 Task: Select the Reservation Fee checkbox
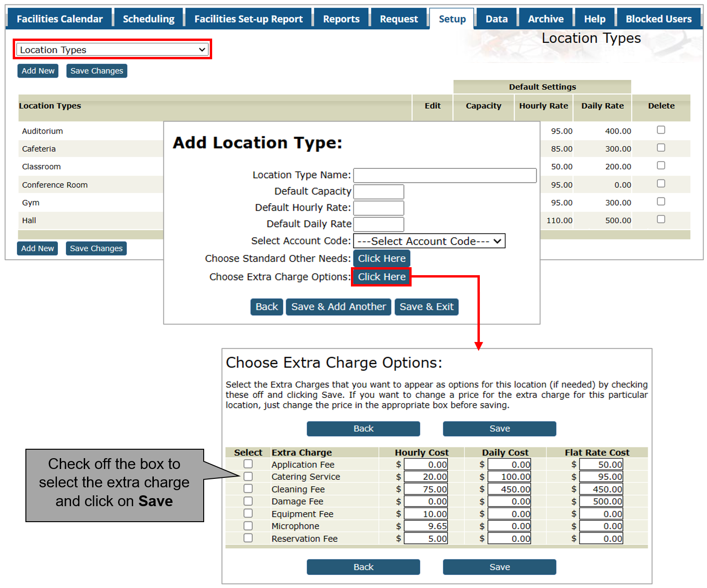(248, 538)
